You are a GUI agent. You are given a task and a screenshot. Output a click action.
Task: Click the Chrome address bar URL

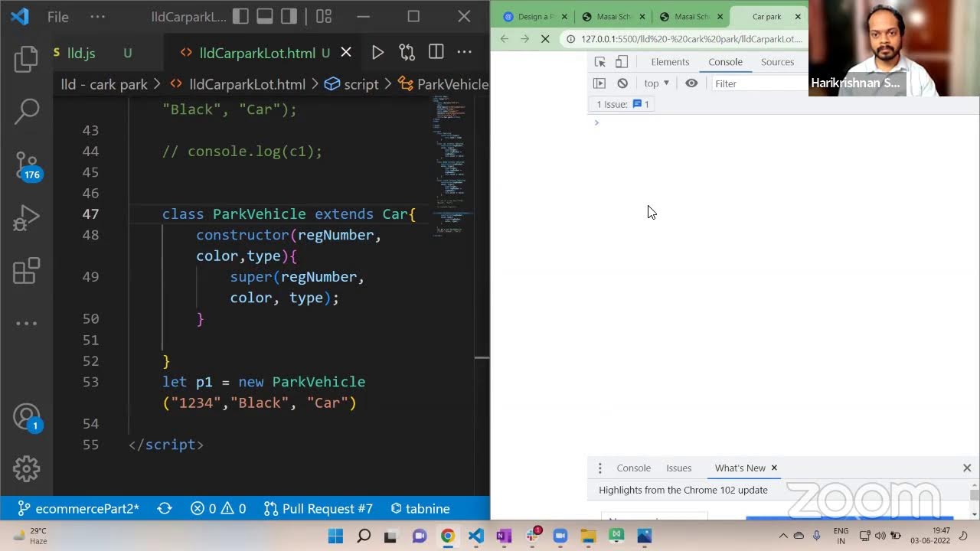[691, 38]
